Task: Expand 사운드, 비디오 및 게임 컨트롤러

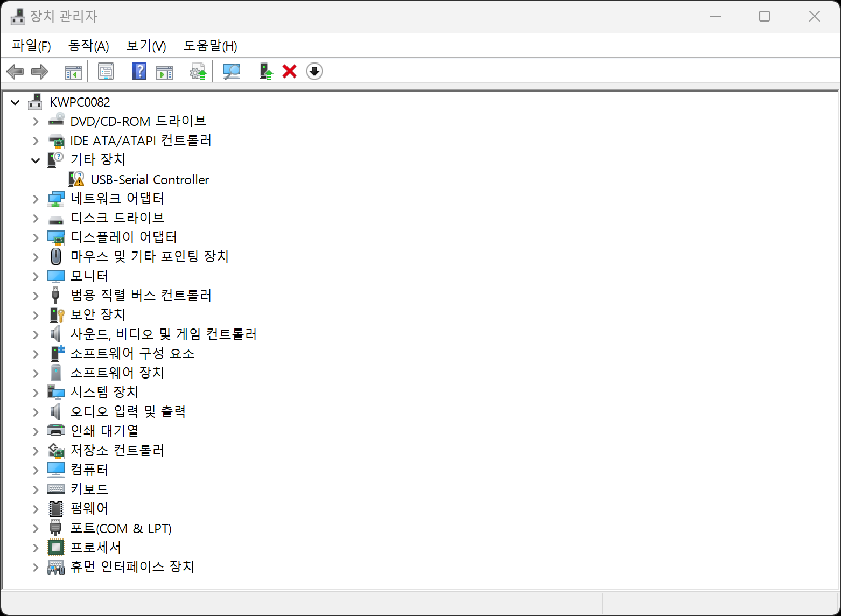Action: pos(36,335)
